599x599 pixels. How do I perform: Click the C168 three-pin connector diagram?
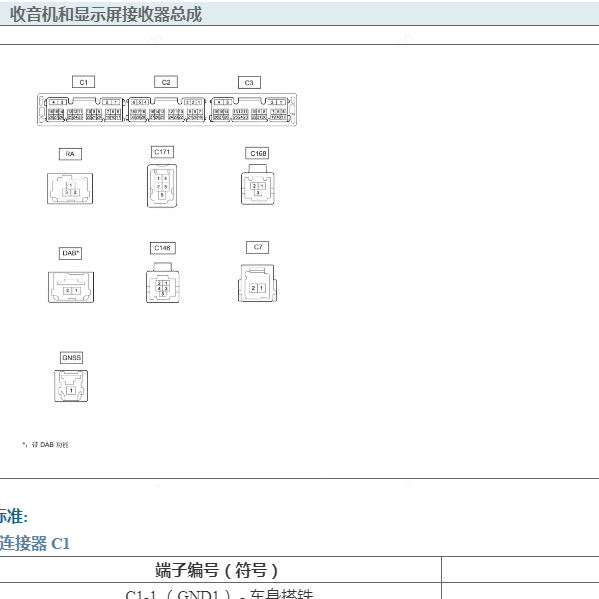[257, 185]
